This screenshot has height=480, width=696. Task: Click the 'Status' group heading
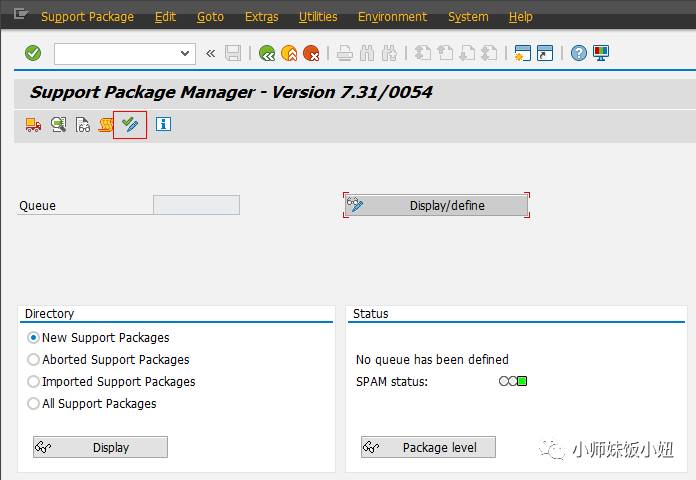click(x=370, y=313)
